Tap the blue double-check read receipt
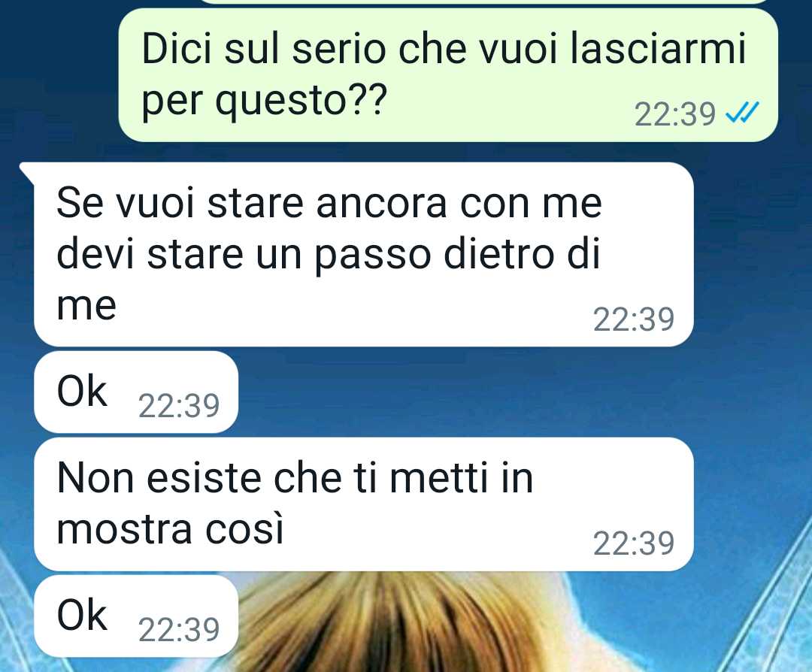This screenshot has height=672, width=812. [x=742, y=113]
